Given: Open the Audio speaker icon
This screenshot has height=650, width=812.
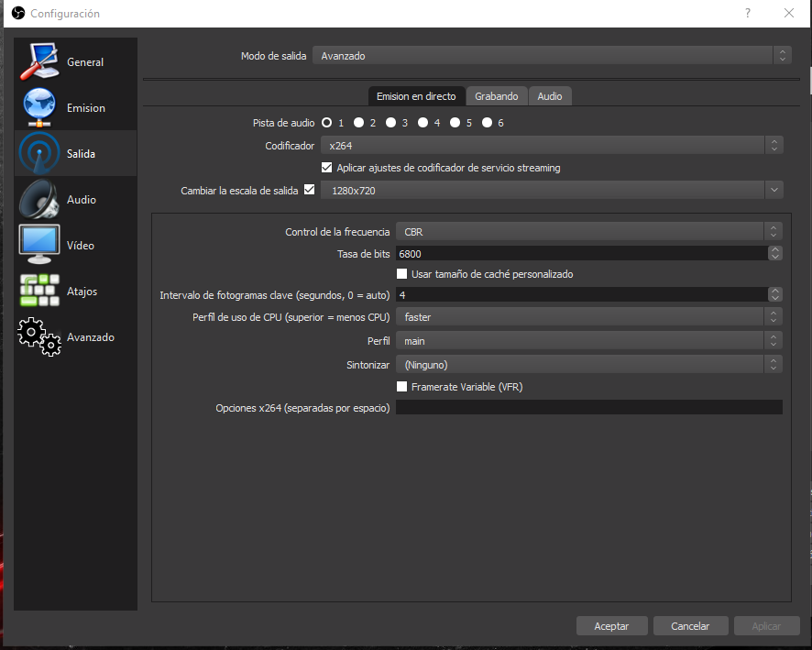Looking at the screenshot, I should coord(39,199).
